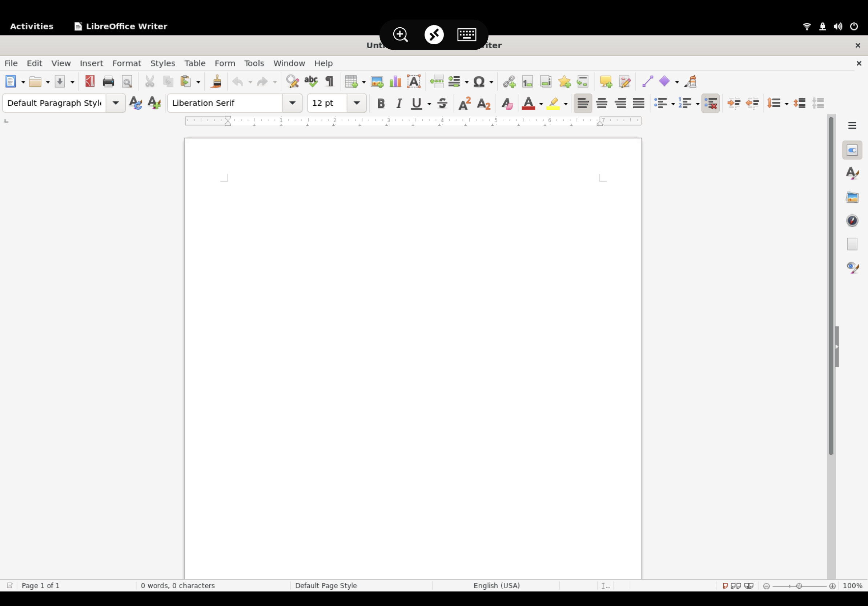Open the font name dropdown list
Screen dimensions: 868x606
[x=292, y=103]
